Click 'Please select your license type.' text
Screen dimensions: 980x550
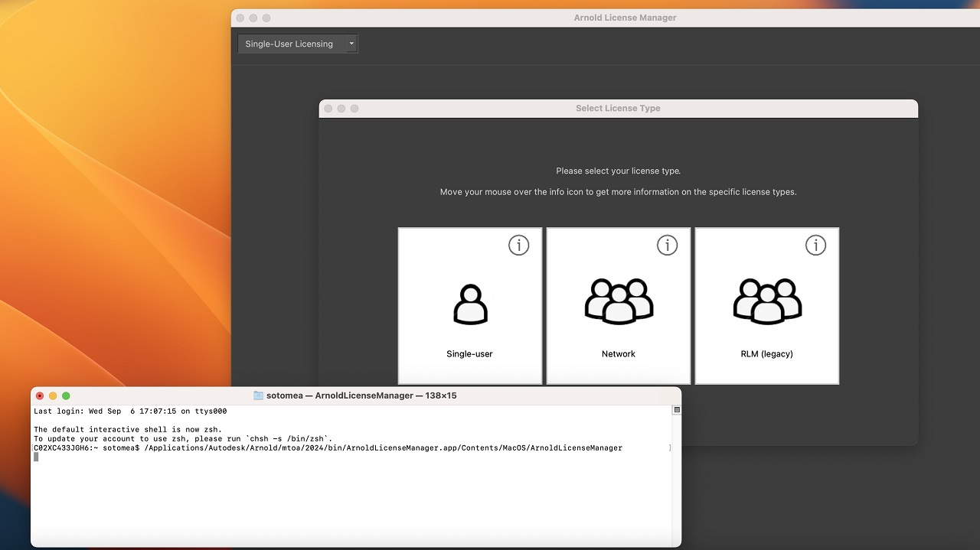coord(619,171)
